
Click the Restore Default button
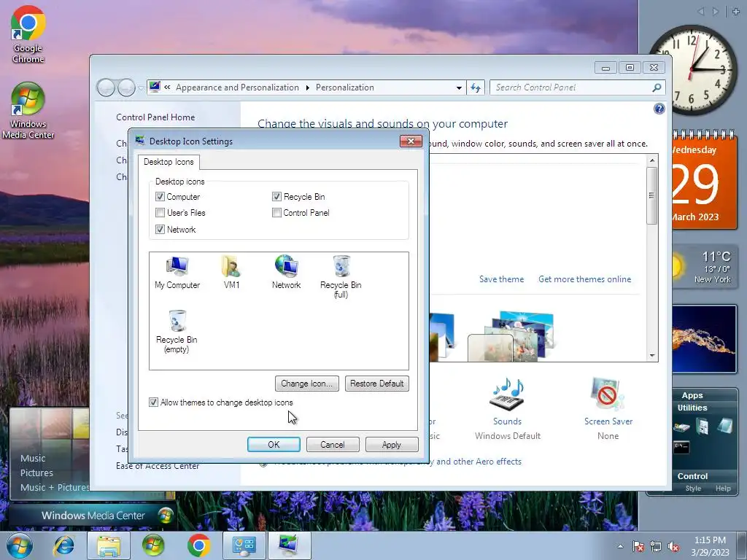click(377, 384)
